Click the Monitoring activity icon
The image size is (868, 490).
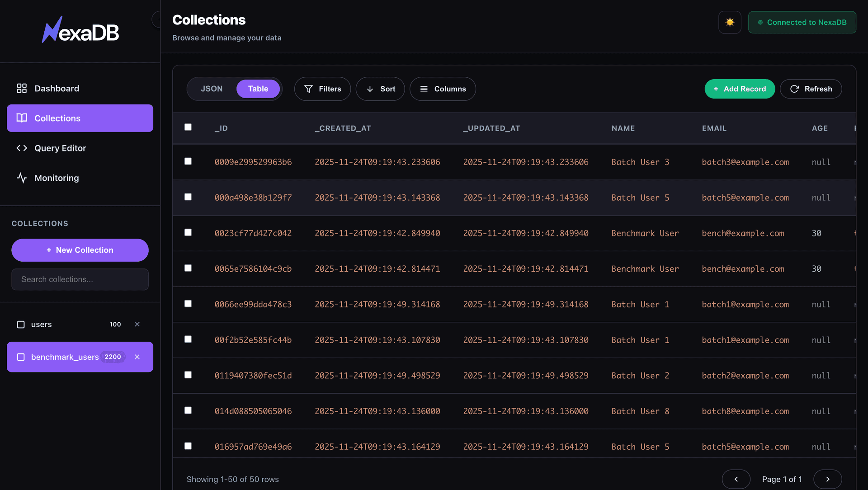tap(22, 178)
